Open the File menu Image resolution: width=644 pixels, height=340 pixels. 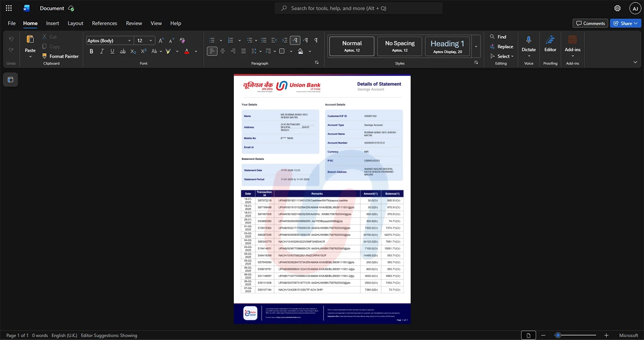[12, 23]
